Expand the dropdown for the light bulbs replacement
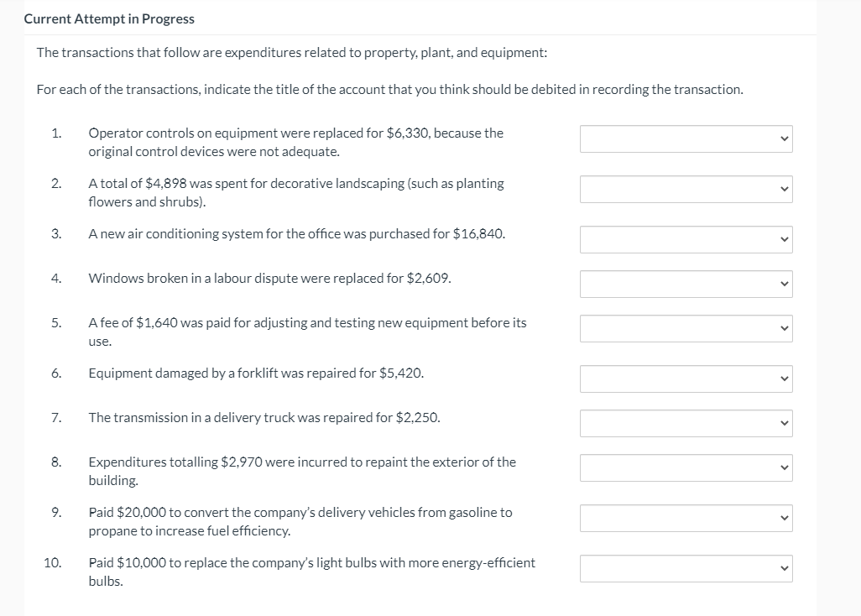 pyautogui.click(x=686, y=568)
